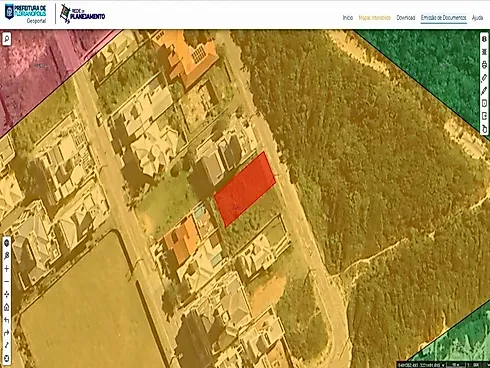This screenshot has width=490, height=368.
Task: Click the globe full-extent icon
Action: pos(7,243)
